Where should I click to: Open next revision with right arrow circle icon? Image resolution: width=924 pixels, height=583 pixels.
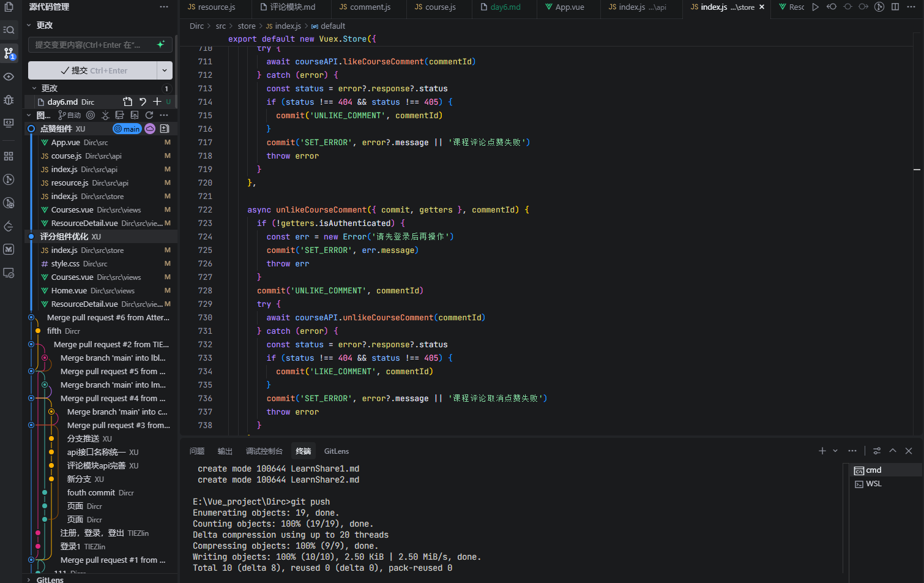pos(863,7)
